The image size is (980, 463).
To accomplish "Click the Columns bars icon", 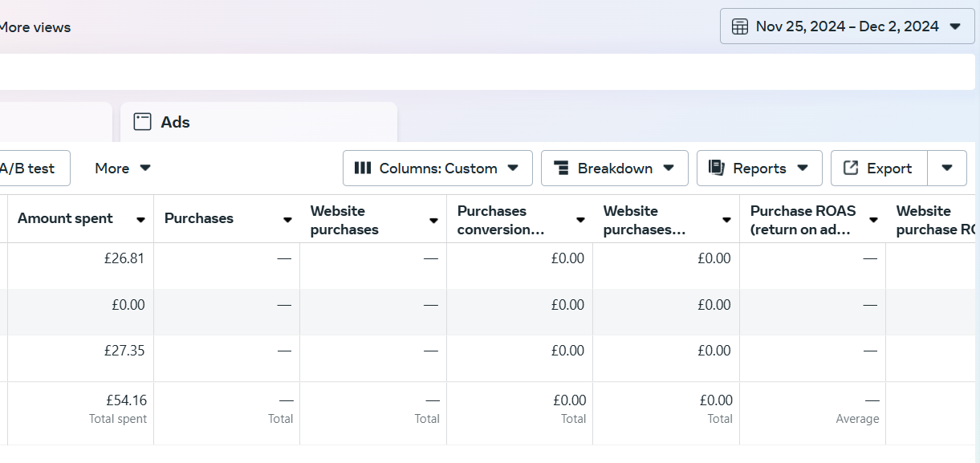I will click(363, 169).
